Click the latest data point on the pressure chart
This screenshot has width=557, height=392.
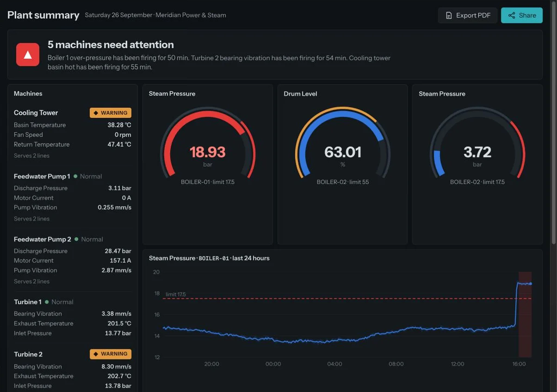pos(531,284)
